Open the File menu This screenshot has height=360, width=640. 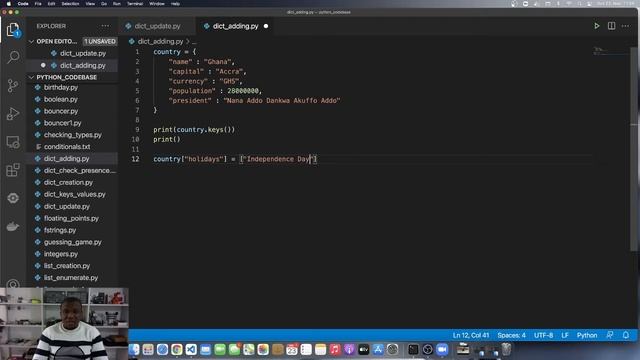38,3
